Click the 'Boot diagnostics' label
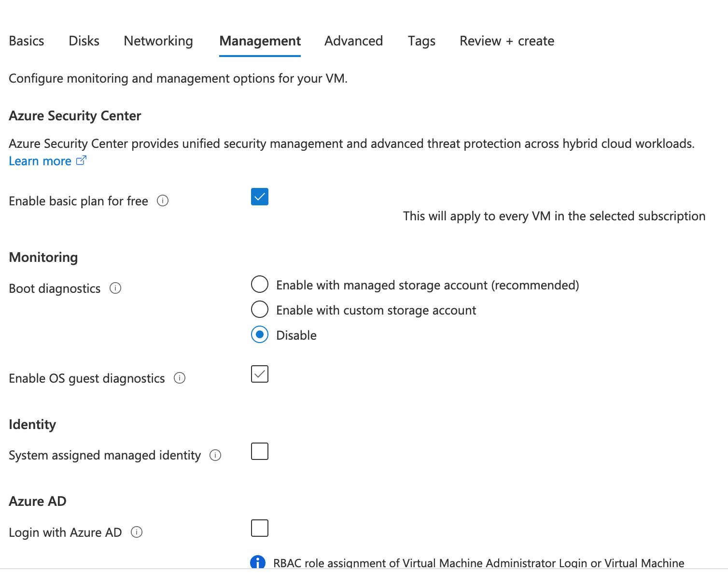Screen dimensions: 728x573 pyautogui.click(x=55, y=288)
